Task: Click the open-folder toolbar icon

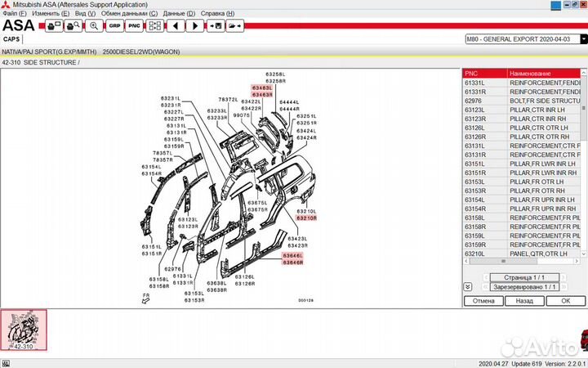Action: point(235,26)
